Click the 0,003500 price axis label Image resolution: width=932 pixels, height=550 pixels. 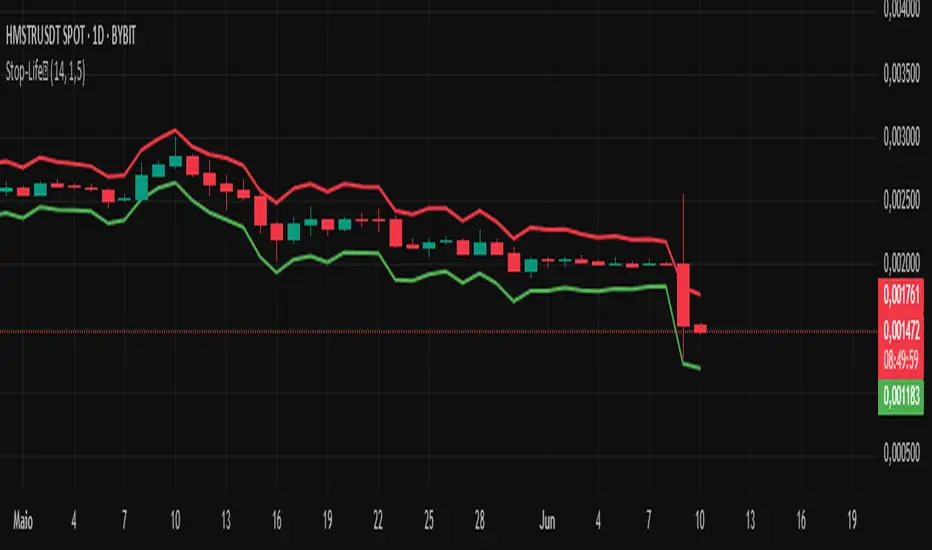[902, 74]
